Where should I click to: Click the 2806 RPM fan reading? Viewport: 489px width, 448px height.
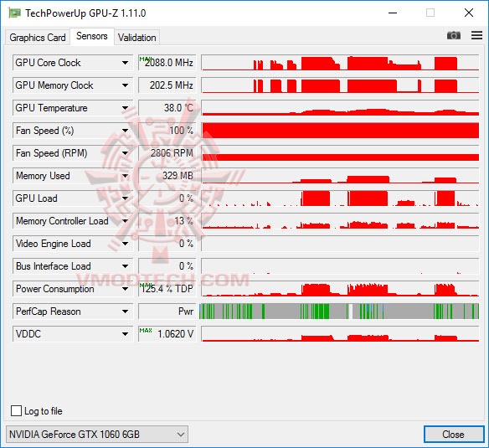167,153
